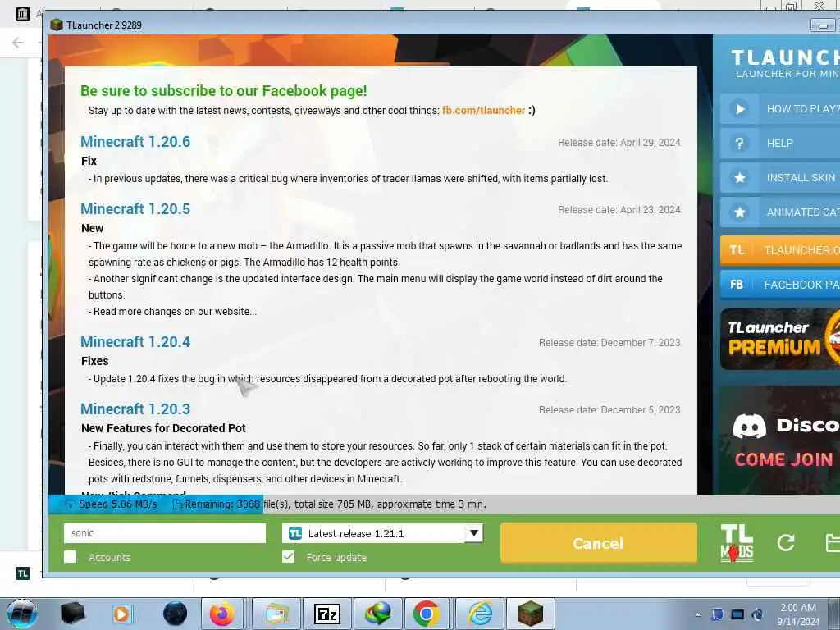This screenshot has height=630, width=840.
Task: Open the fb.com/tlauncher link
Action: tap(483, 111)
